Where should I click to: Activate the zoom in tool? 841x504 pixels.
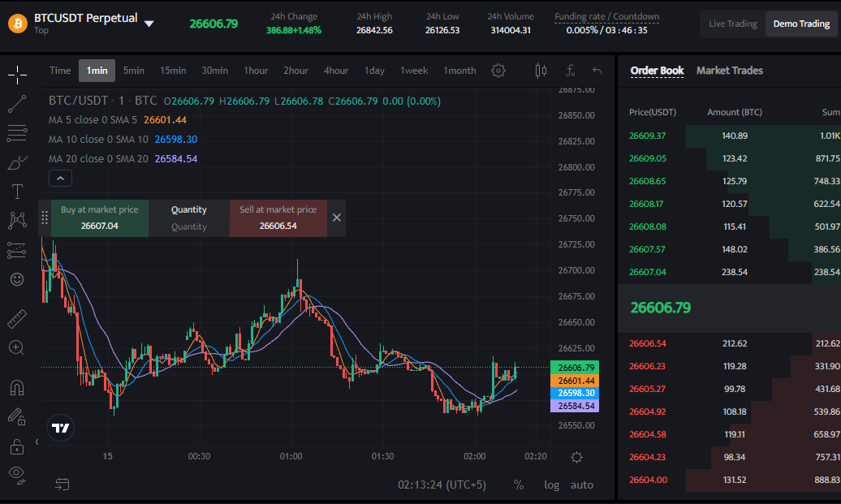coord(16,348)
